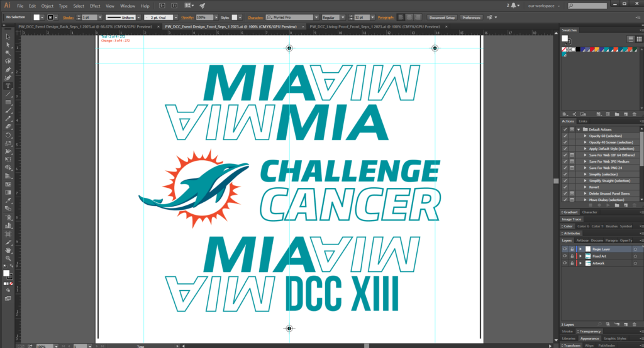644x348 pixels.
Task: Open the File menu
Action: coord(20,6)
